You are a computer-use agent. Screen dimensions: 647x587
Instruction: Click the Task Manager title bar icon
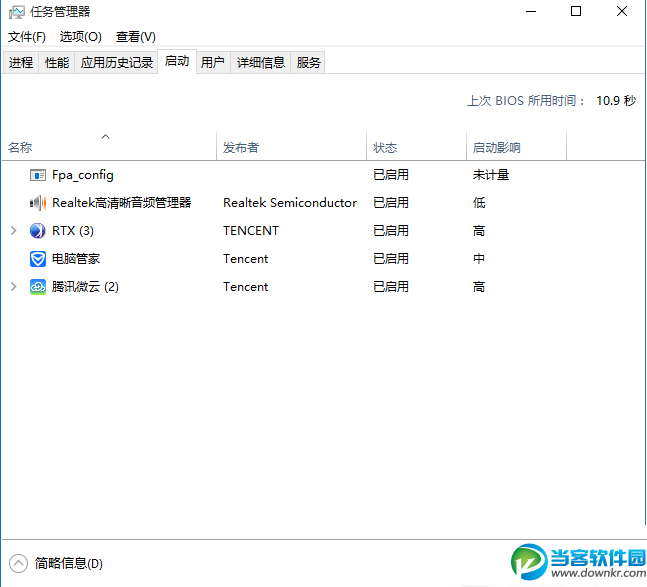click(17, 12)
